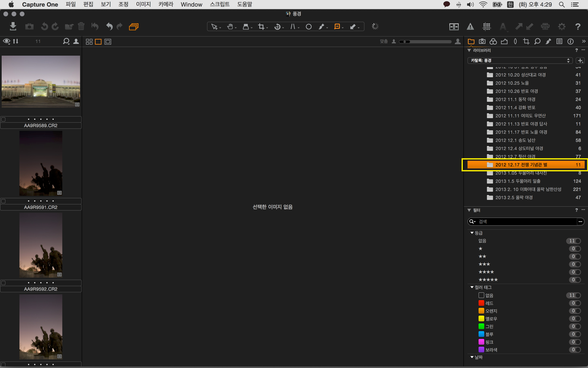Click the Draw mask brush tool
Screen dimensions: 588x368
[x=321, y=27]
